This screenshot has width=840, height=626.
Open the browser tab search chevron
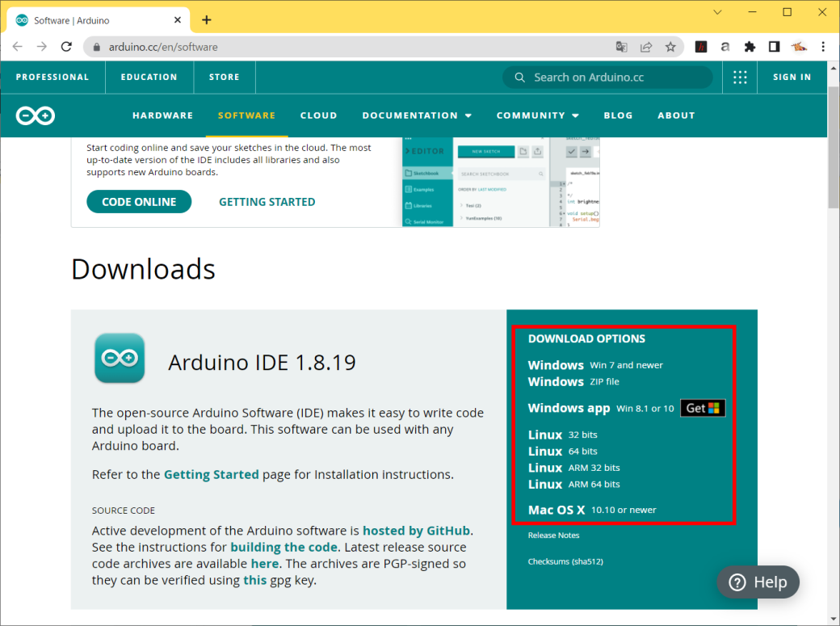tap(717, 12)
